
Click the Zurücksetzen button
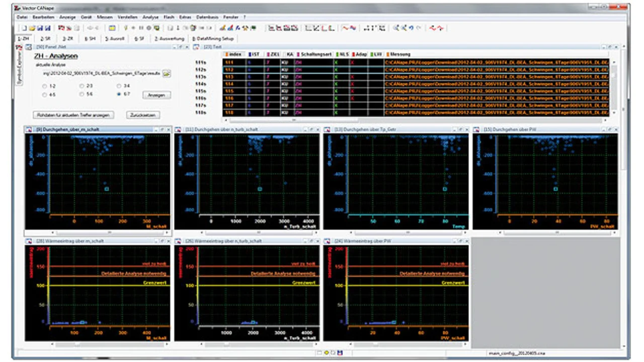[143, 115]
